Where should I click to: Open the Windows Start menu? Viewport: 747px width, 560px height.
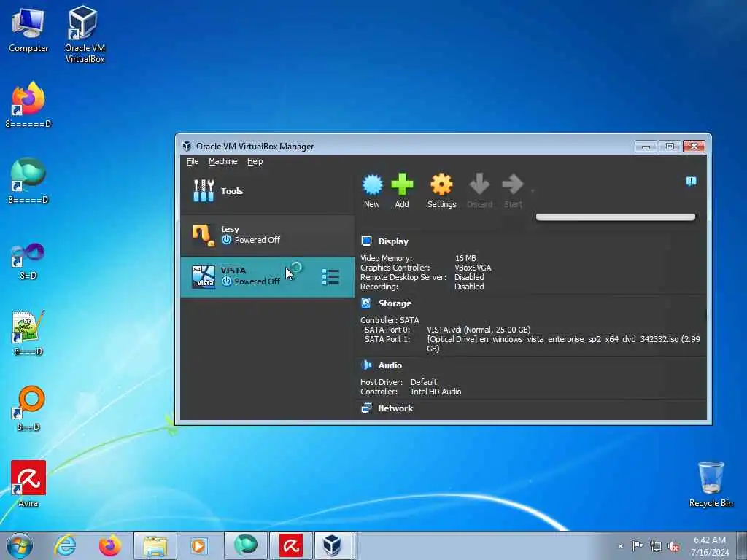[x=20, y=545]
